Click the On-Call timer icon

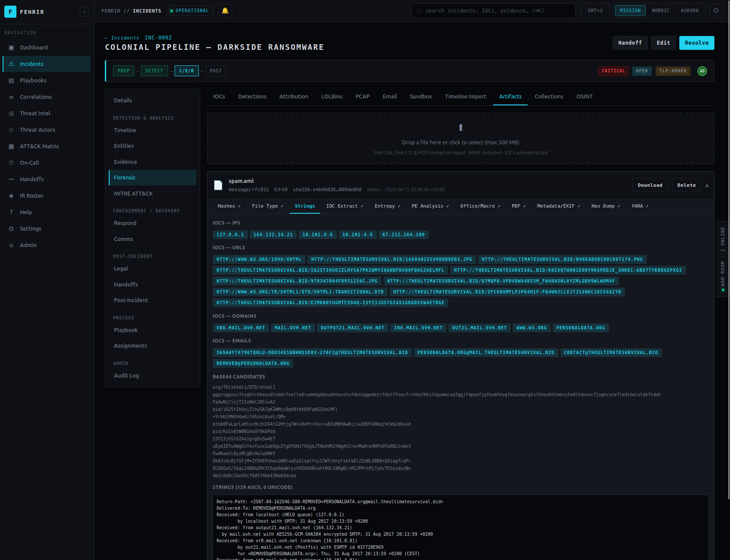coord(11,163)
